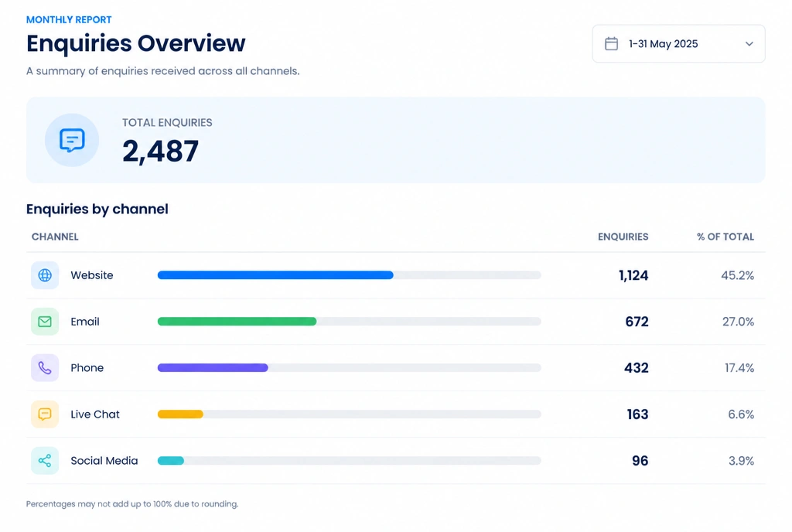Click the Total Enquiries message icon

point(72,140)
